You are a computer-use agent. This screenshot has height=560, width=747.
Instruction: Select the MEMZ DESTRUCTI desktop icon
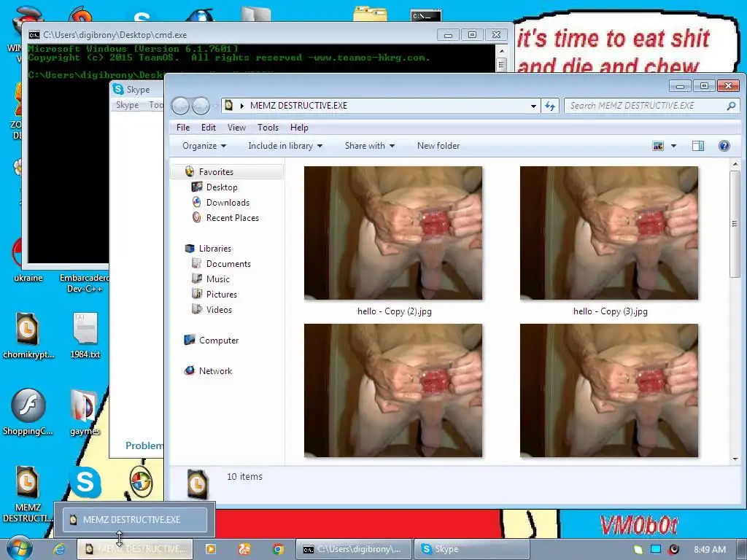point(28,494)
